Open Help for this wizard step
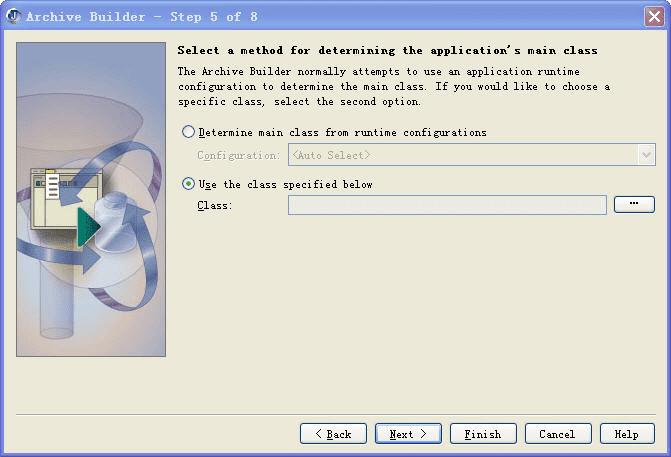This screenshot has height=457, width=671. 626,434
